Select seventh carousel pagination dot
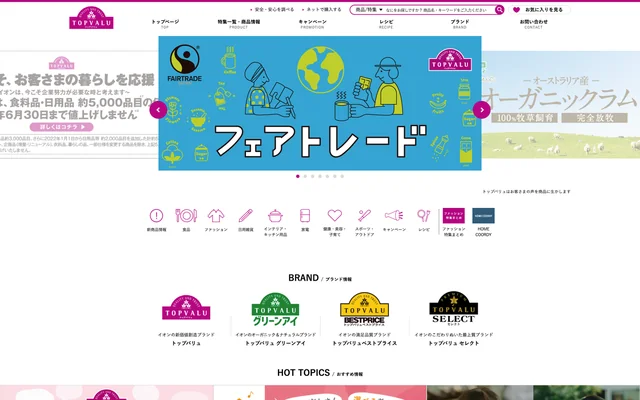The height and width of the screenshot is (400, 640). pyautogui.click(x=342, y=176)
